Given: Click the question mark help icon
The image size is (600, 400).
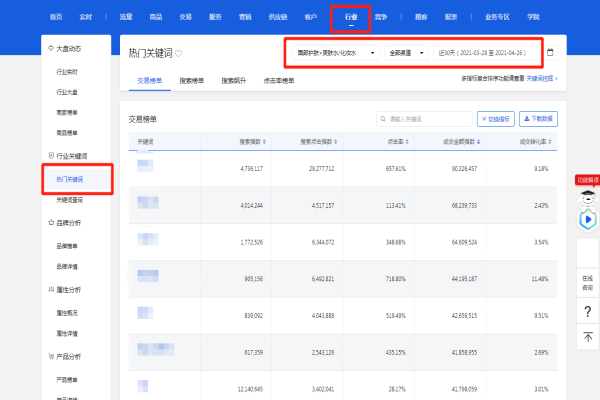Looking at the screenshot, I should (x=587, y=312).
